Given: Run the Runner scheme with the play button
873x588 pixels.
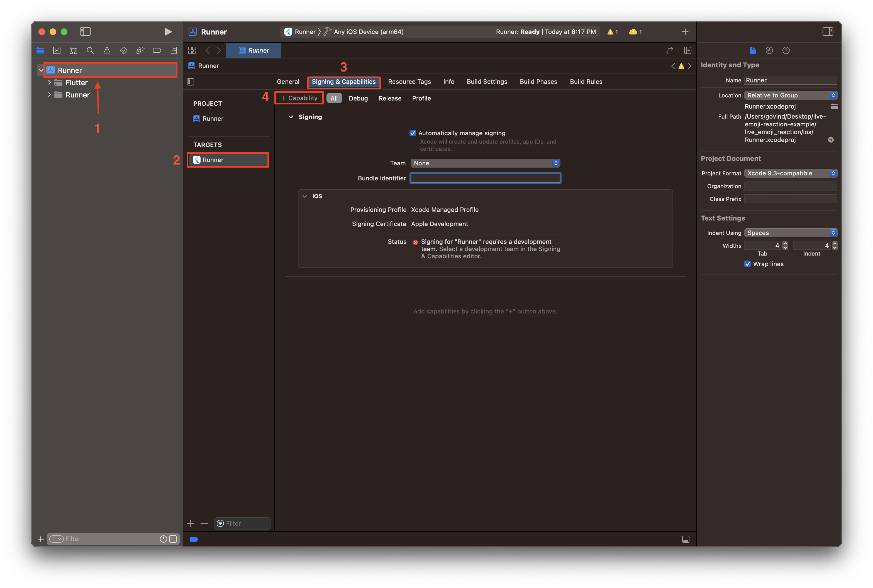Looking at the screenshot, I should coord(168,31).
